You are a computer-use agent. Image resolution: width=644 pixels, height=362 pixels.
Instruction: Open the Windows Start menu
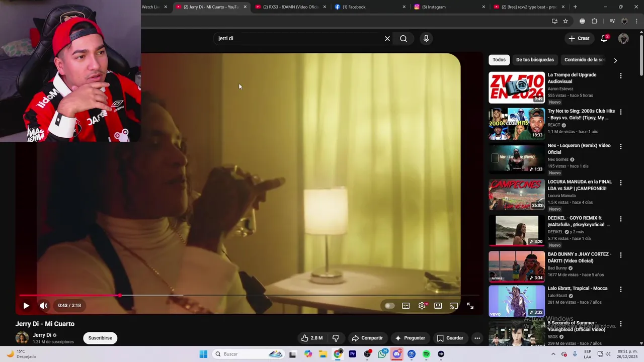(203, 354)
